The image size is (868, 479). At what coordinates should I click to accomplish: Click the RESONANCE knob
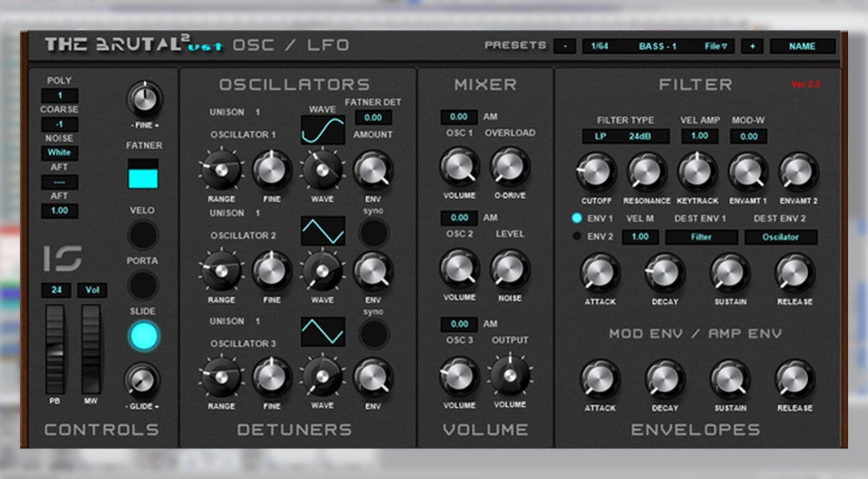click(x=646, y=172)
